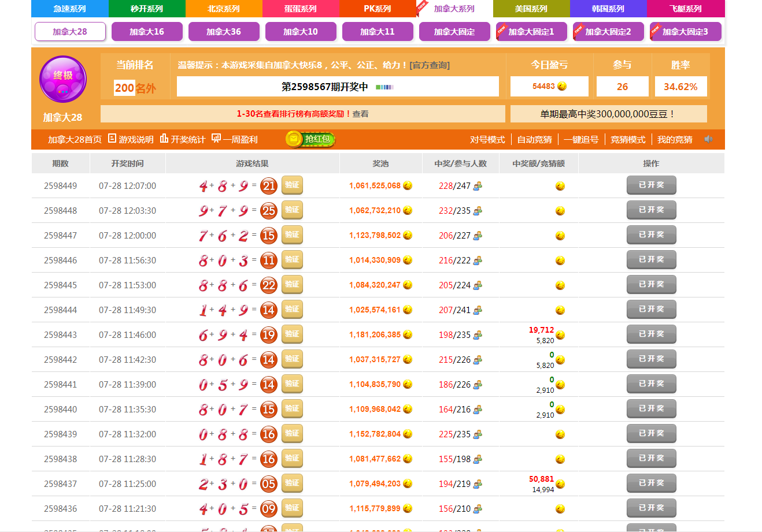Enable 自动竞猜 auto betting
The height and width of the screenshot is (532, 762).
coord(534,140)
